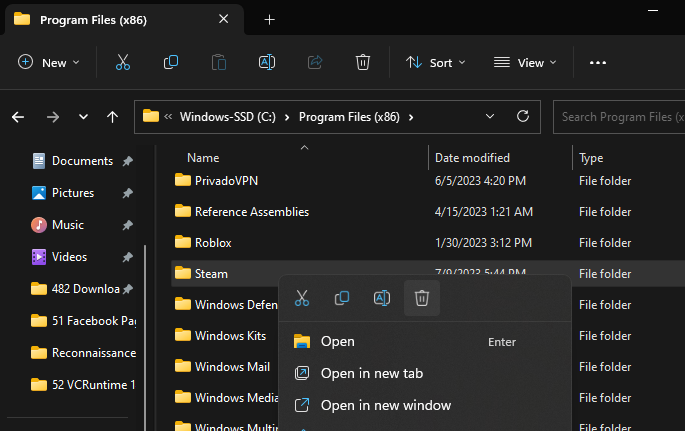Expand the Sort options menu
The image size is (685, 431).
(x=436, y=62)
